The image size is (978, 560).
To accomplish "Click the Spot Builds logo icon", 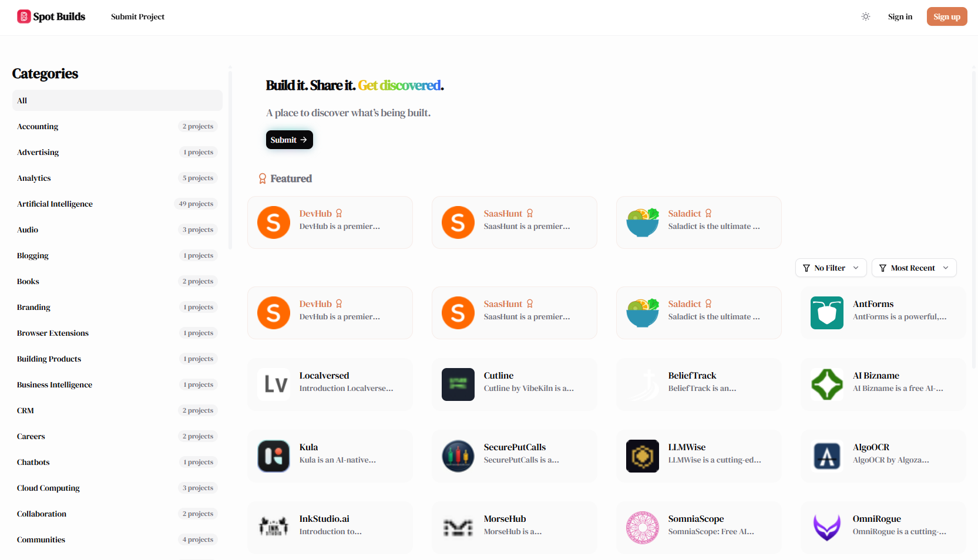I will 23,16.
